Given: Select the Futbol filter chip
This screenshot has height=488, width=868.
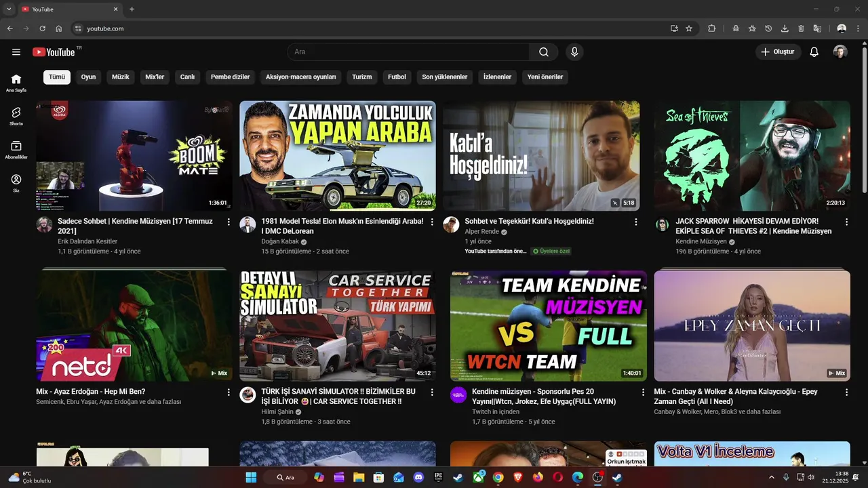Looking at the screenshot, I should [x=397, y=77].
